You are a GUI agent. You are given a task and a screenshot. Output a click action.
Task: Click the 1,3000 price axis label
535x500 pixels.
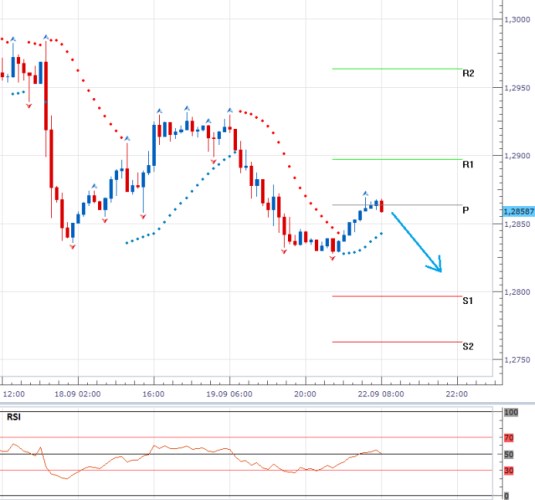click(x=517, y=20)
